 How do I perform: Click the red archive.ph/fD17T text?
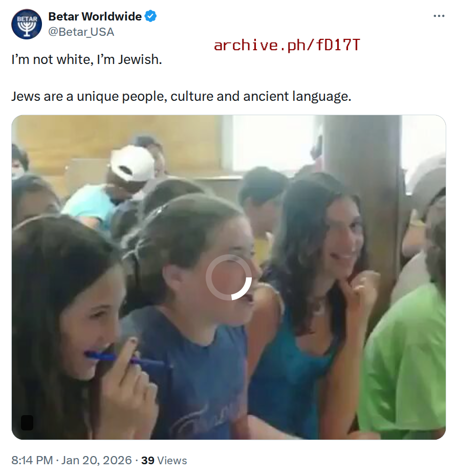(287, 45)
